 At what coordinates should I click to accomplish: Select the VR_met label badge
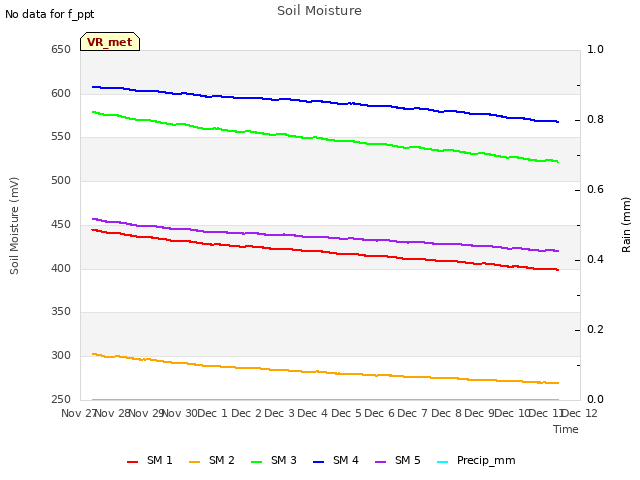coord(110,42)
